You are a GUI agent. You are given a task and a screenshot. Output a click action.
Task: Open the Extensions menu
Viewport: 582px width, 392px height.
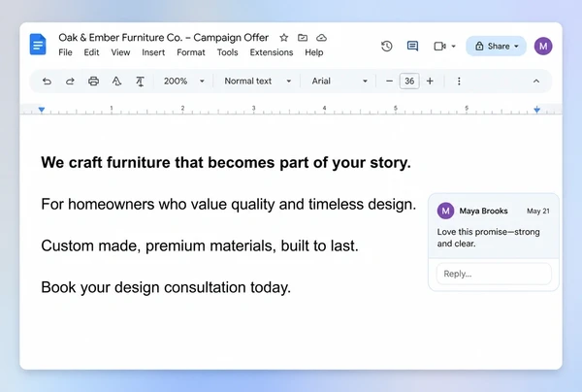(272, 52)
